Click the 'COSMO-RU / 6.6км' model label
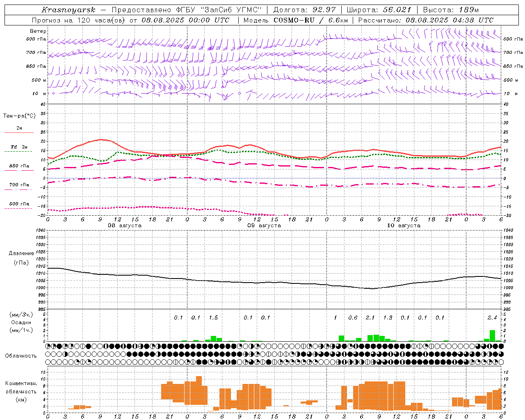525x420 pixels. (x=310, y=20)
